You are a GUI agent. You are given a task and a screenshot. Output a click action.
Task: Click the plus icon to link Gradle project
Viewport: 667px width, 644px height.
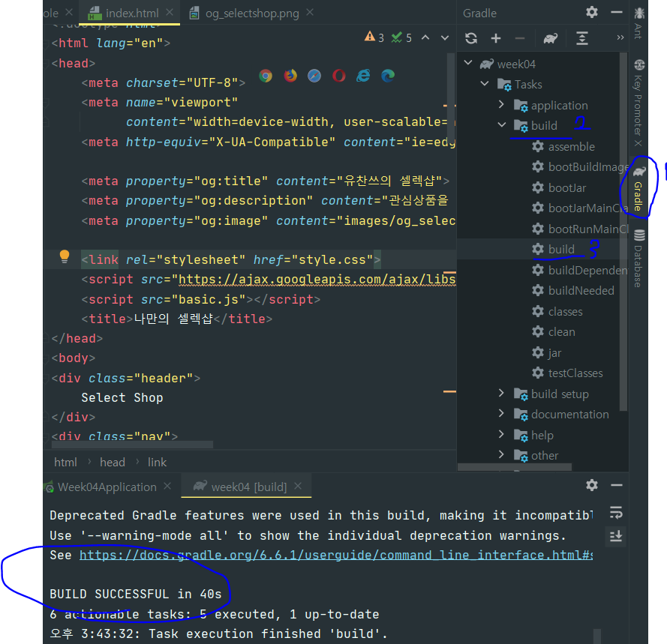(x=496, y=38)
